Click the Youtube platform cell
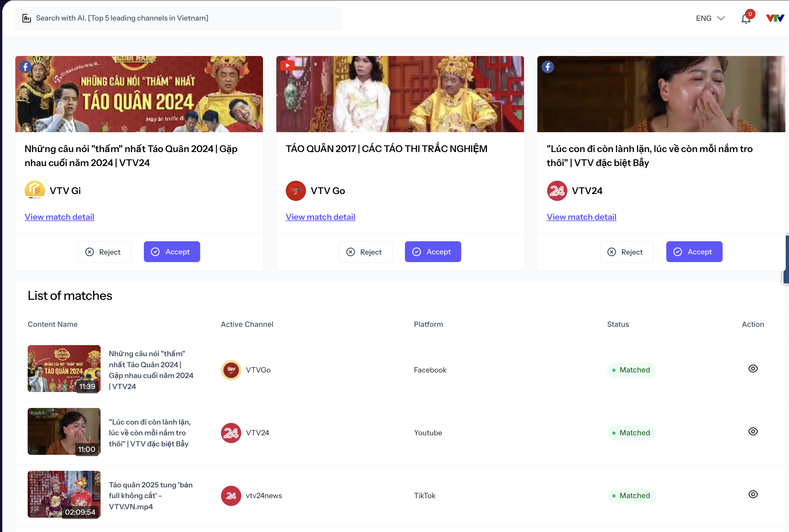 click(x=428, y=433)
